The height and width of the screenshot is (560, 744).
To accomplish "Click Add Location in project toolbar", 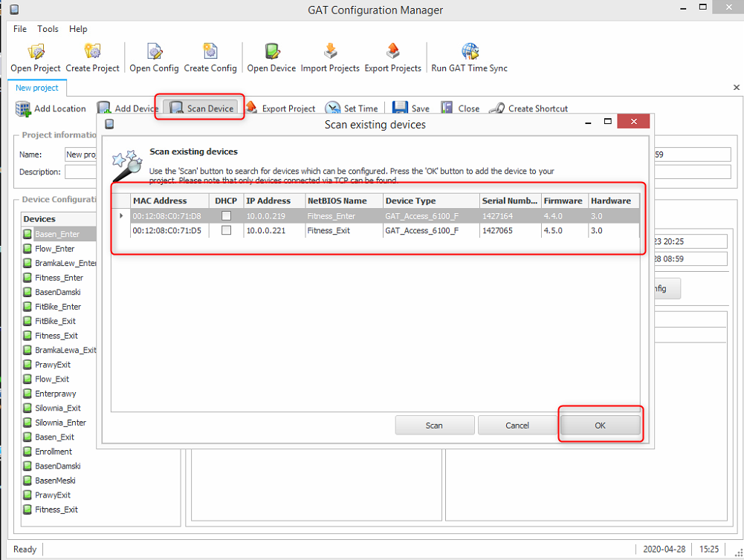I will [x=51, y=108].
